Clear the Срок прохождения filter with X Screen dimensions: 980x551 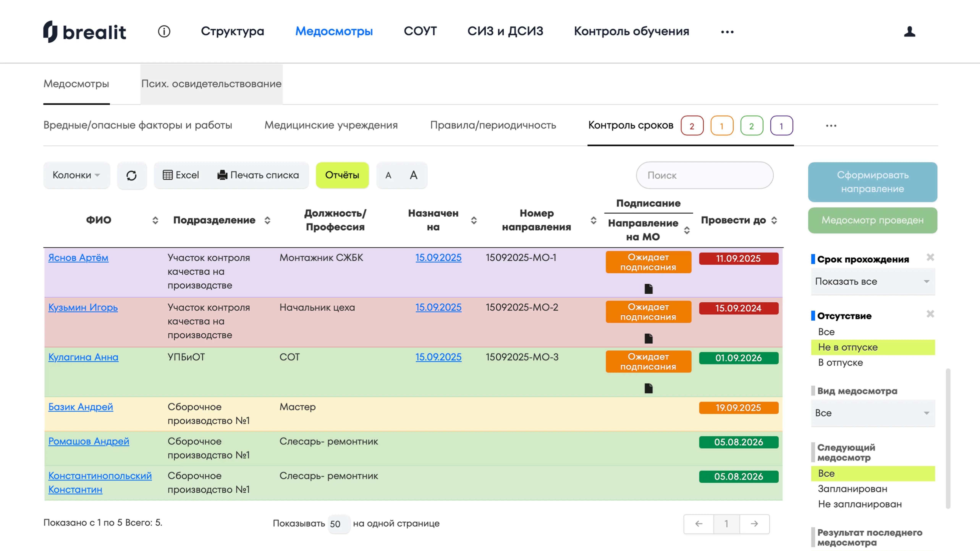point(930,258)
